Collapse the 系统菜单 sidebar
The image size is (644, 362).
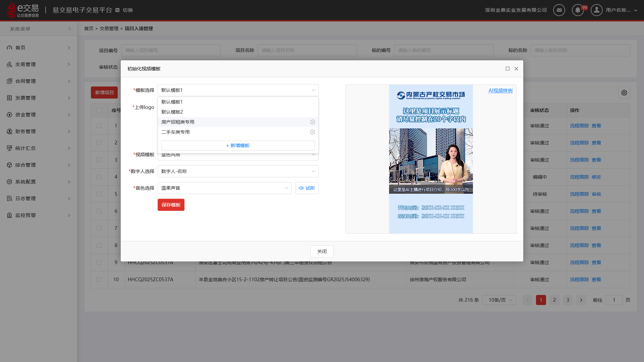(69, 28)
